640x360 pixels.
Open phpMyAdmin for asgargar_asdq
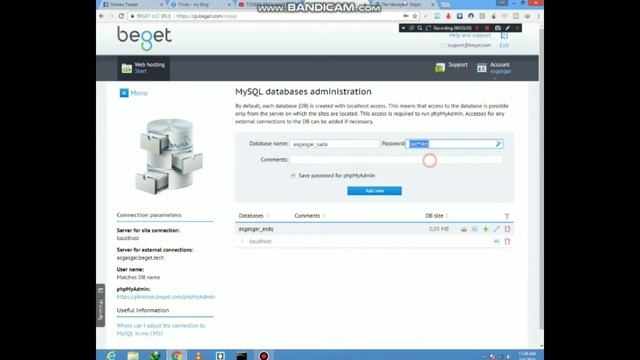(464, 229)
